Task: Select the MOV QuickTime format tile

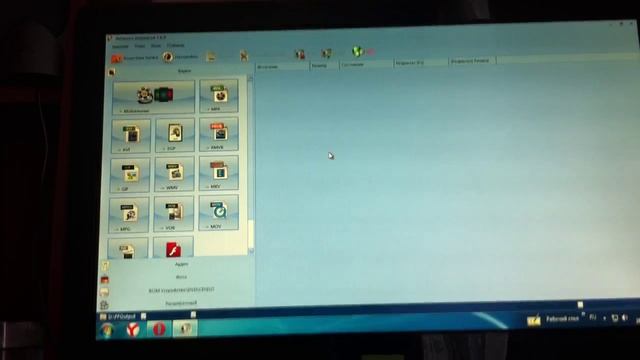Action: [219, 213]
